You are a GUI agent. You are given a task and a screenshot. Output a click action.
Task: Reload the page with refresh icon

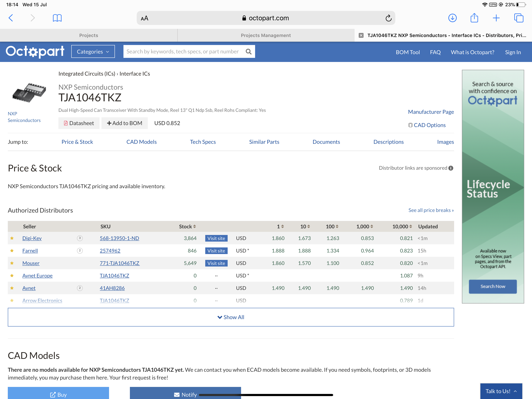coord(388,18)
